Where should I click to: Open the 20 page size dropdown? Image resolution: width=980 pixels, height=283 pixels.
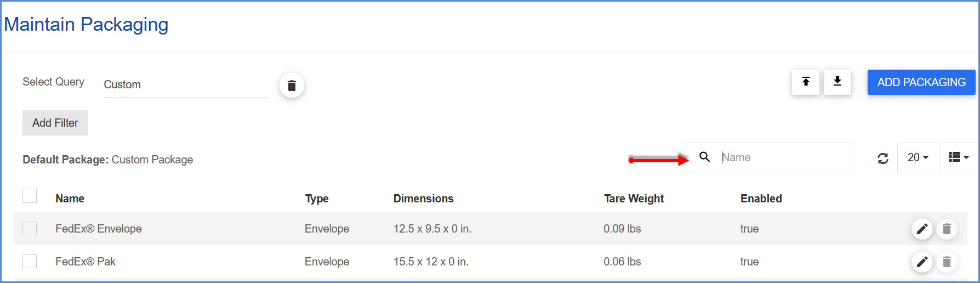point(918,158)
